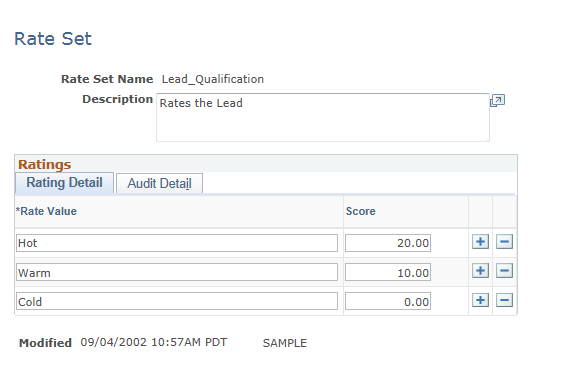Image resolution: width=569 pixels, height=378 pixels.
Task: Click the score field showing 0.00
Action: point(388,301)
